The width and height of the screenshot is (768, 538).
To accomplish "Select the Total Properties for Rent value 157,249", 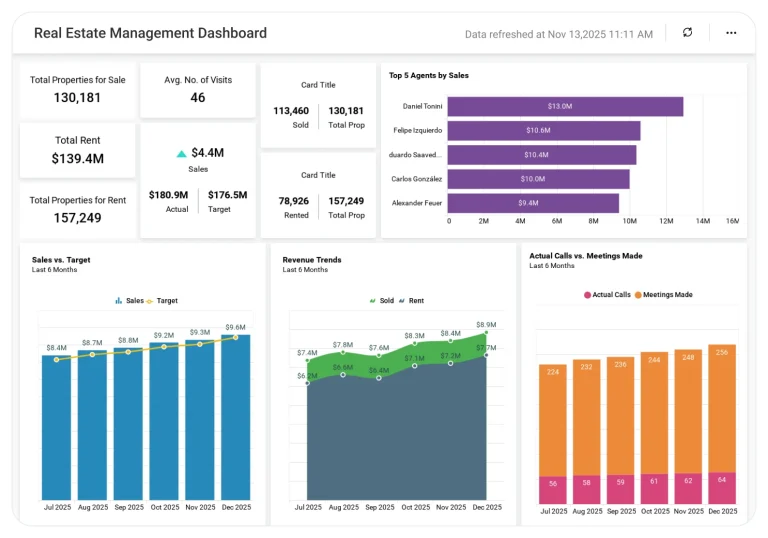I will point(77,218).
